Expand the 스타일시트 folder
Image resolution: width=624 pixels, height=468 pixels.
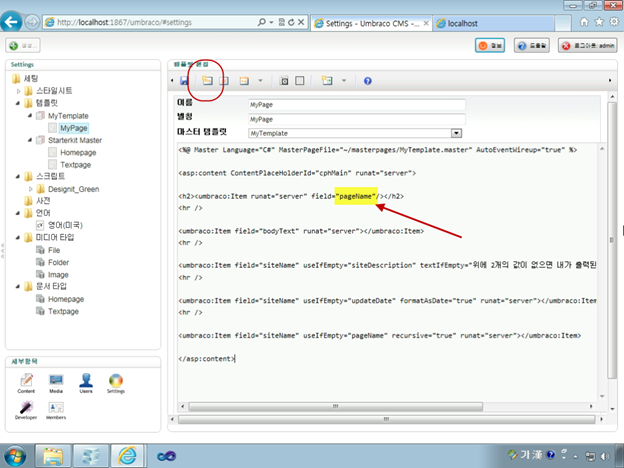tap(18, 91)
